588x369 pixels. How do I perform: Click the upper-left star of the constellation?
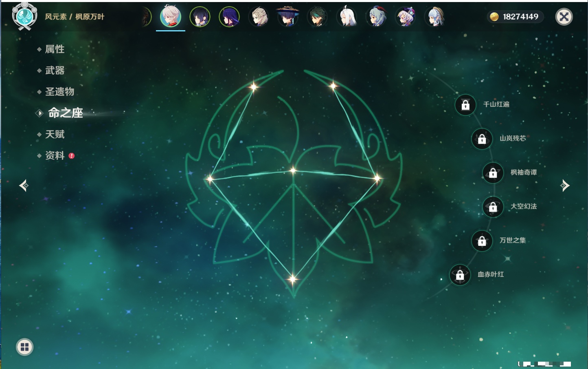(x=254, y=86)
